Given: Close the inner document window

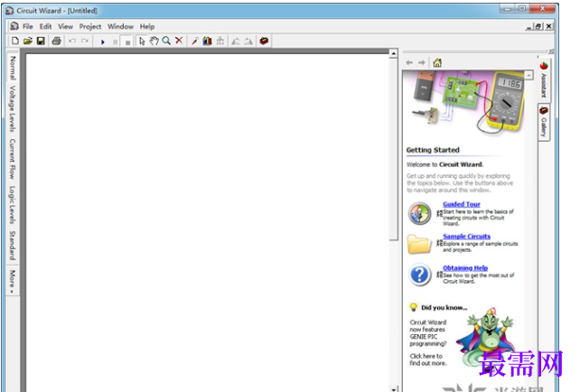Looking at the screenshot, I should [x=549, y=26].
